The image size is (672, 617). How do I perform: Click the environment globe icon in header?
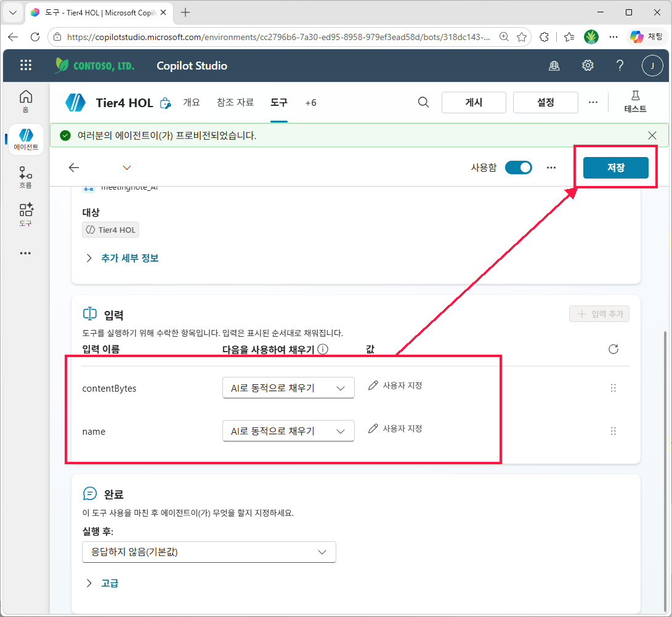554,65
